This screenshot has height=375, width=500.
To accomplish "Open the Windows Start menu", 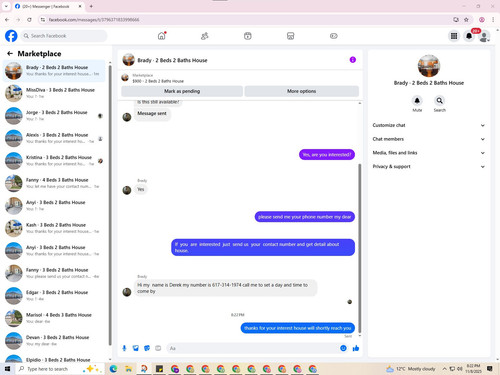I will click(x=7, y=369).
